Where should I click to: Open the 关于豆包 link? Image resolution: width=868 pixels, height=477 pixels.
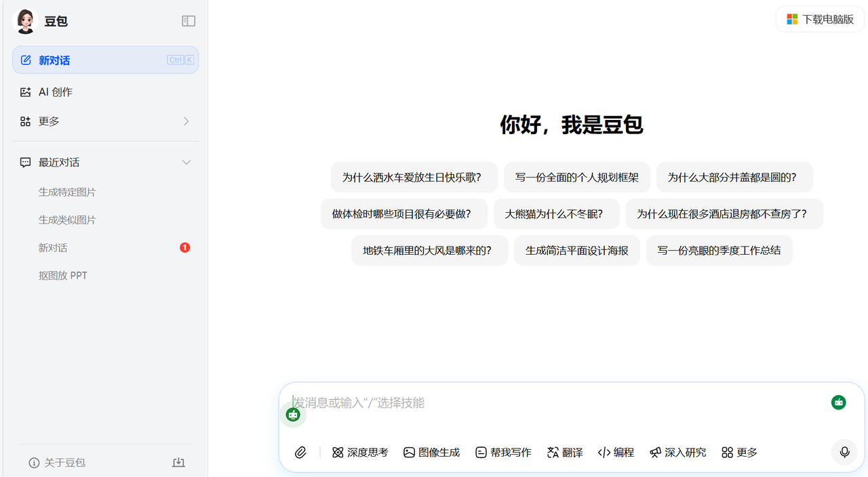coord(57,463)
